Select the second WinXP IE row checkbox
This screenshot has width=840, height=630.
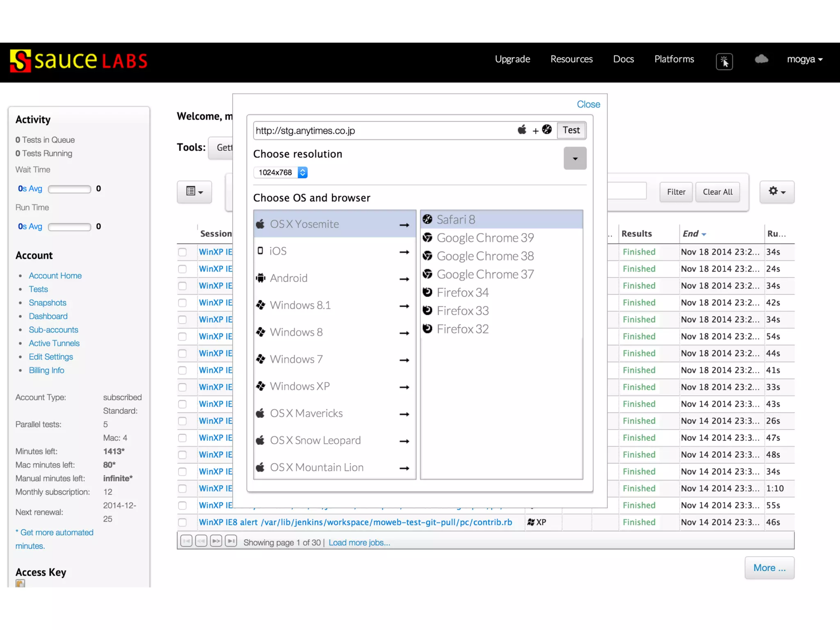(183, 269)
